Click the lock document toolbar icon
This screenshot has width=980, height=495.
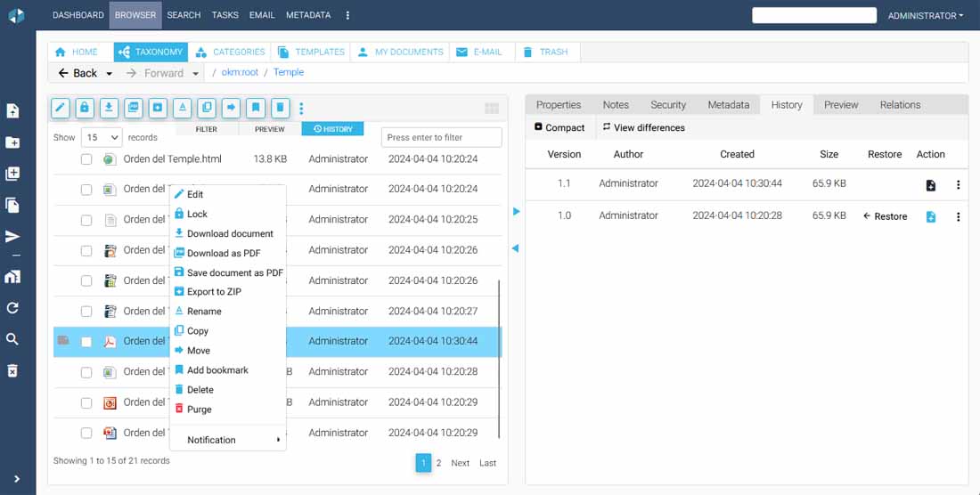pos(85,108)
